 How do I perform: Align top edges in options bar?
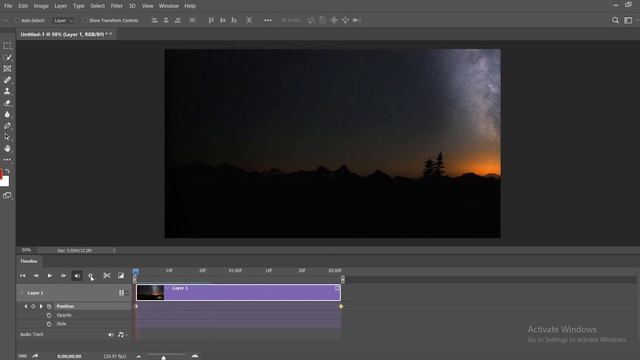[x=211, y=20]
